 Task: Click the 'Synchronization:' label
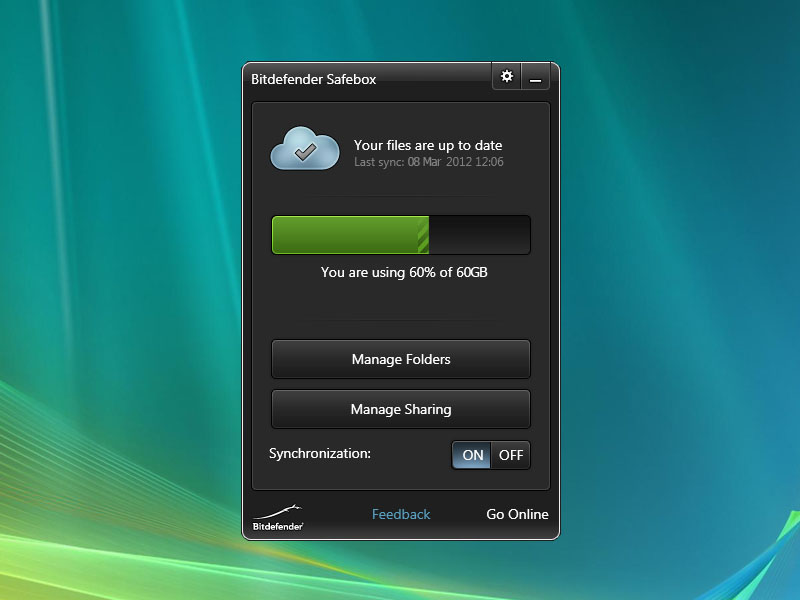click(320, 454)
